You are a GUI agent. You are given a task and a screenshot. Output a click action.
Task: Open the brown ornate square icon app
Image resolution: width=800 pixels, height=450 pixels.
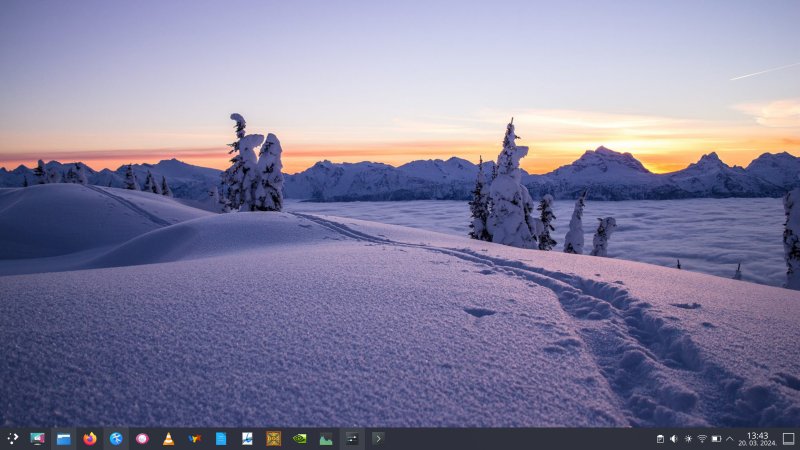(x=273, y=438)
